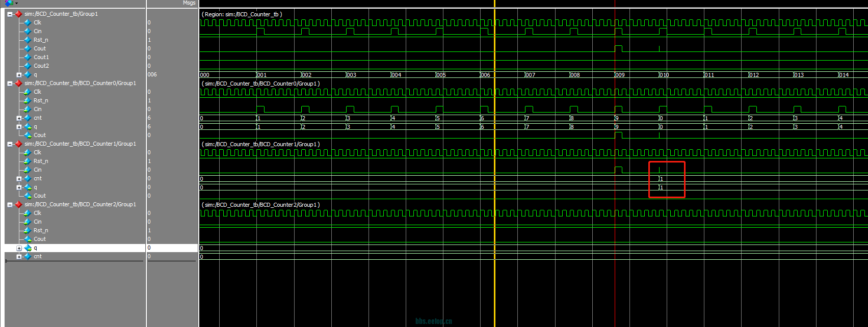The image size is (868, 327).
Task: Click Cout signal icon in BCD_Counter2 group
Action: coord(28,239)
